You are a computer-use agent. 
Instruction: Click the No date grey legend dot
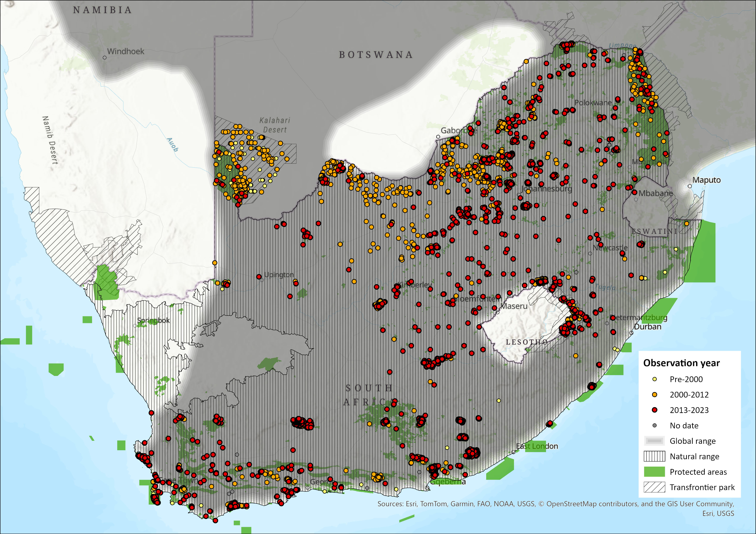point(654,425)
